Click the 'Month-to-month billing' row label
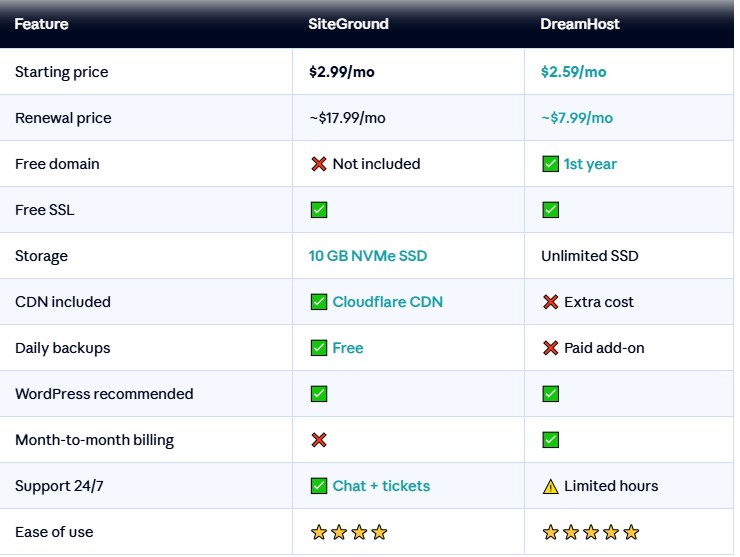The image size is (740, 557). 94,440
